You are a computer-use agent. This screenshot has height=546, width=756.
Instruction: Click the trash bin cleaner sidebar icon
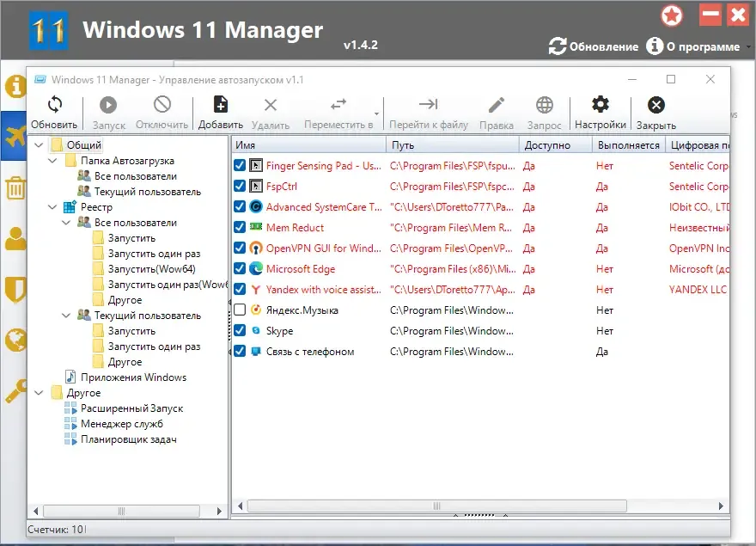tap(15, 188)
